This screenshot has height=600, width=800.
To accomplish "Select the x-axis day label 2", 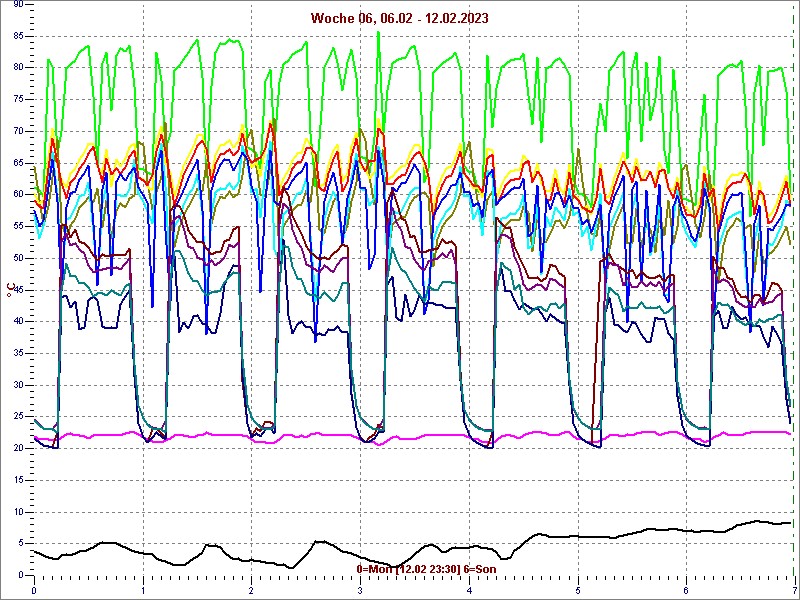I will (x=252, y=592).
